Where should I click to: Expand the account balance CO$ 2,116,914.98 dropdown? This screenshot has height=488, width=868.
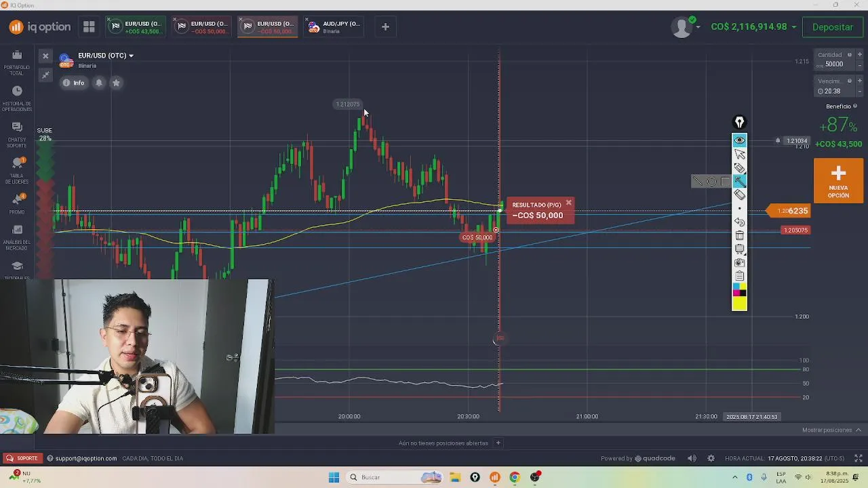(753, 27)
